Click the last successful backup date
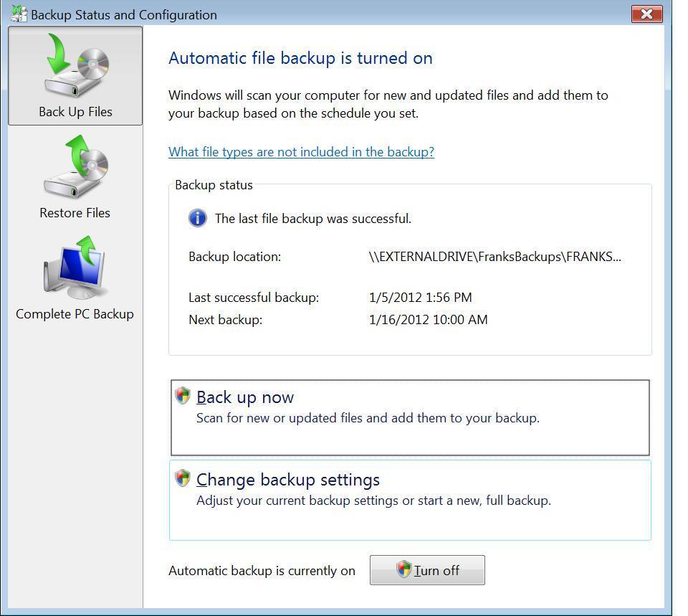Image resolution: width=688 pixels, height=616 pixels. 421,298
